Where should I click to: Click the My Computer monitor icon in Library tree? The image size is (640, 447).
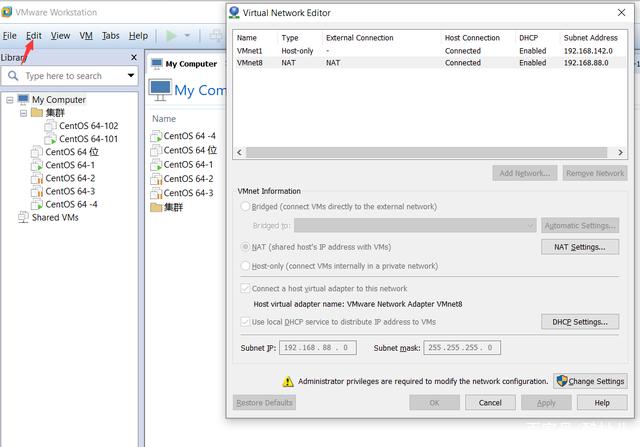[23, 99]
